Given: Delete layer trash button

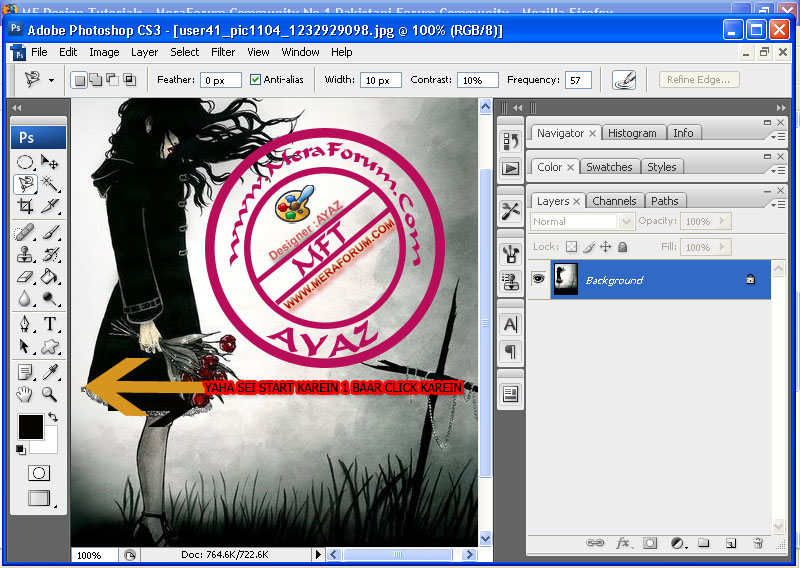Looking at the screenshot, I should point(758,543).
